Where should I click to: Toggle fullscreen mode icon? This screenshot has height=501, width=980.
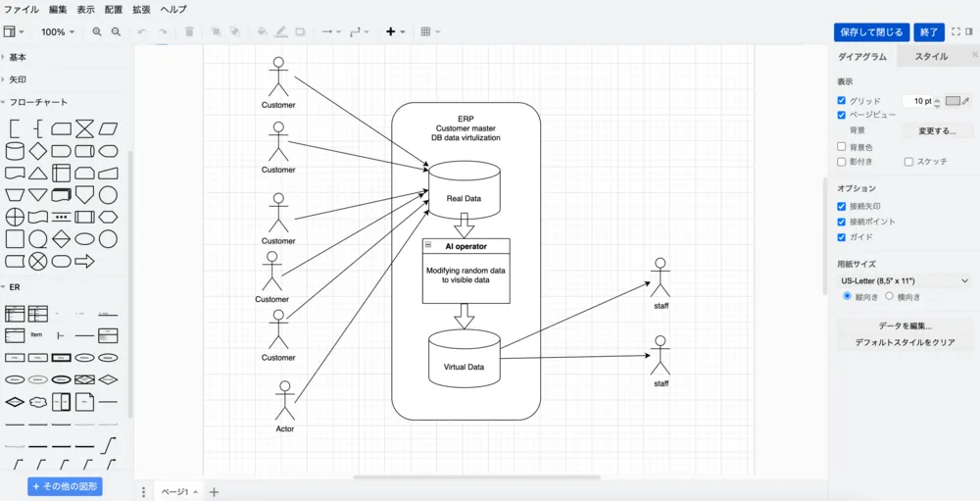[955, 32]
